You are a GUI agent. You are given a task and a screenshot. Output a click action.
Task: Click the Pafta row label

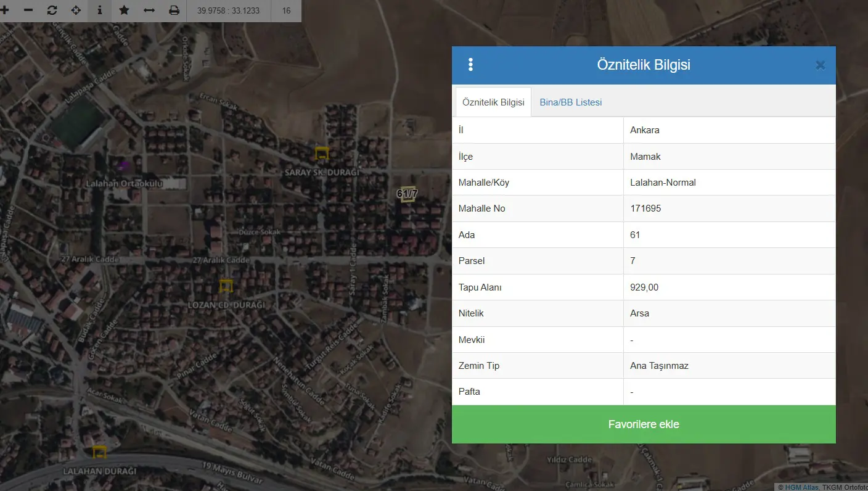click(469, 392)
